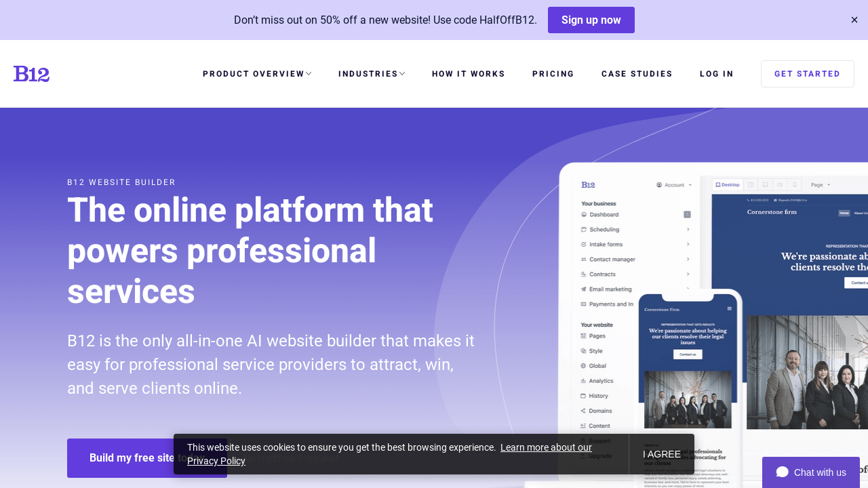This screenshot has width=868, height=488.
Task: Click the Build my free site button
Action: point(147,458)
